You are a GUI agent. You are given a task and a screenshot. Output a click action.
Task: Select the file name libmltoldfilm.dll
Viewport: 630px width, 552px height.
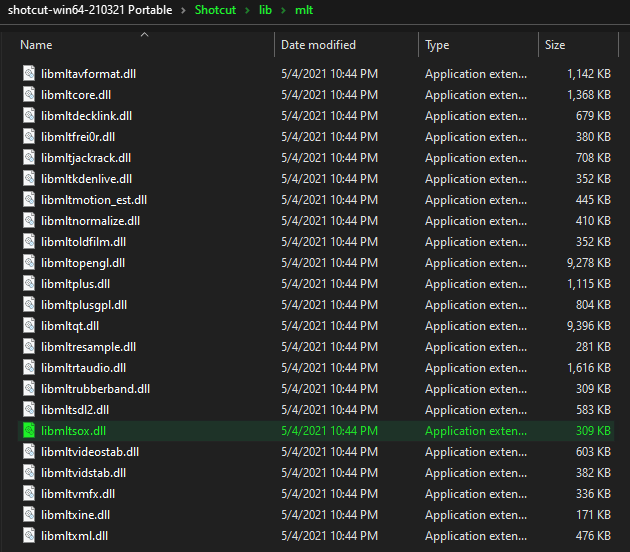click(84, 242)
